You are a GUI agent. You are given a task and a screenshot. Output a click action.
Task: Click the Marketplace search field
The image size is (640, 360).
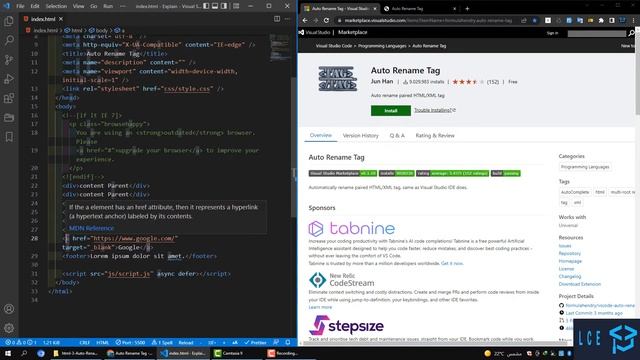pos(596,33)
